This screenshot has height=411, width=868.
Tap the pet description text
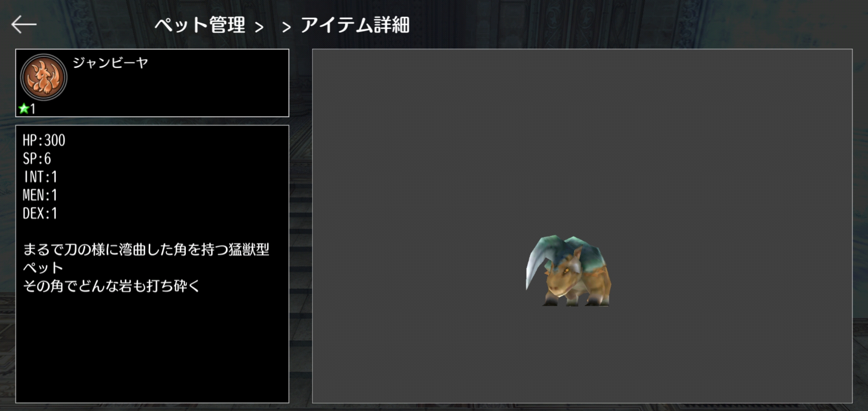(x=146, y=268)
